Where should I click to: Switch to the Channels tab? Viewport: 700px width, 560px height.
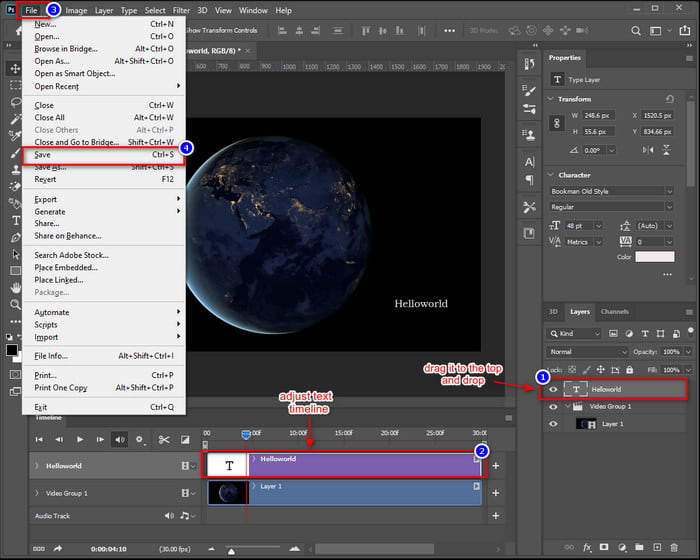(x=614, y=312)
